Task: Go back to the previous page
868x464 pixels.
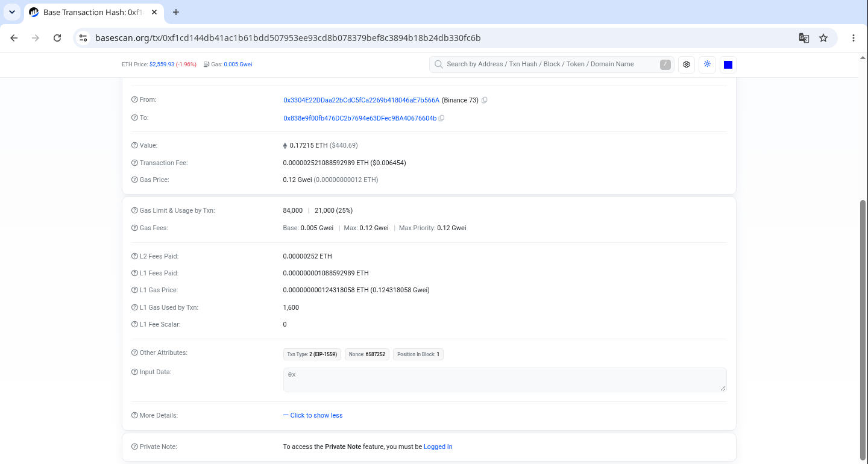Action: point(14,38)
